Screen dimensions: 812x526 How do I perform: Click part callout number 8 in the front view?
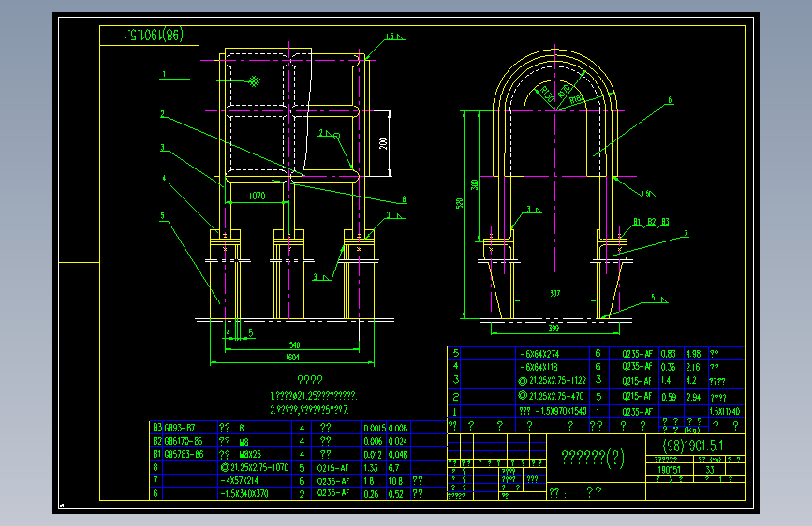tap(404, 199)
